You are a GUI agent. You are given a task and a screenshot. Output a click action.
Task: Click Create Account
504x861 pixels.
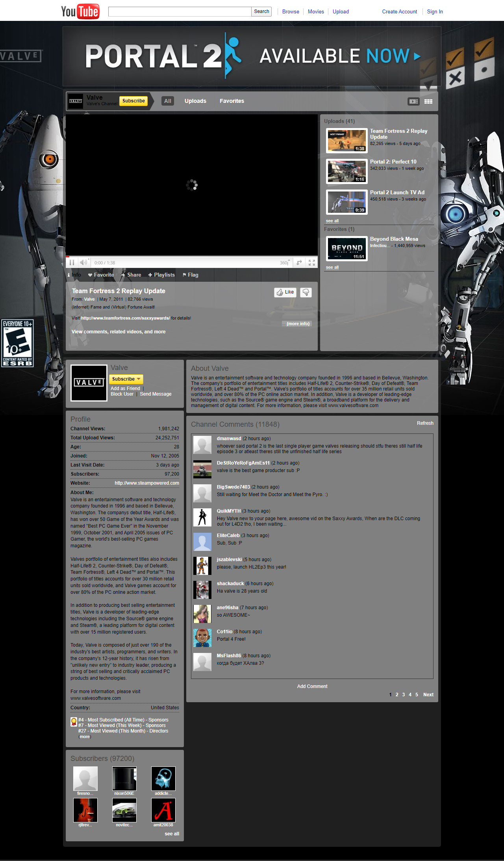click(x=399, y=11)
